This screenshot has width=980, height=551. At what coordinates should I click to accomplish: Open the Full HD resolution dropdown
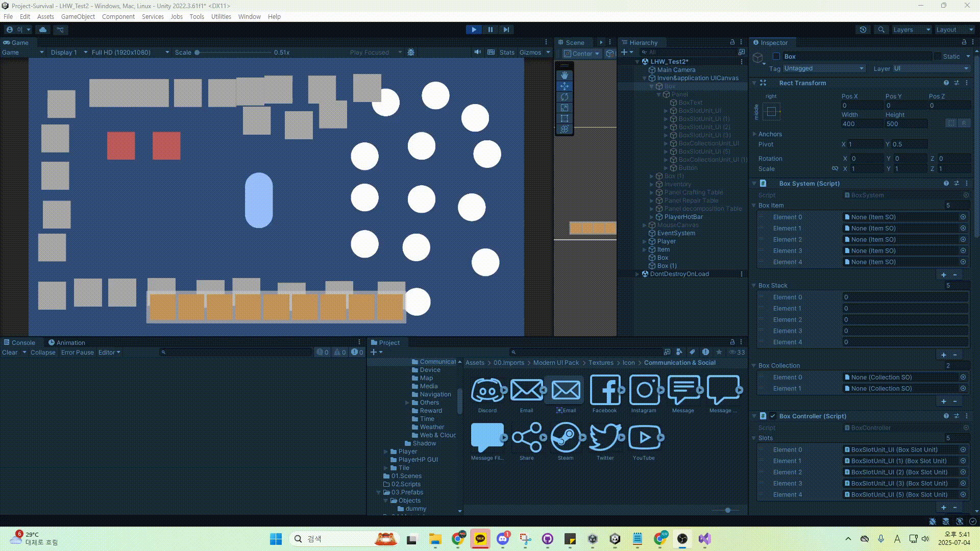point(130,52)
